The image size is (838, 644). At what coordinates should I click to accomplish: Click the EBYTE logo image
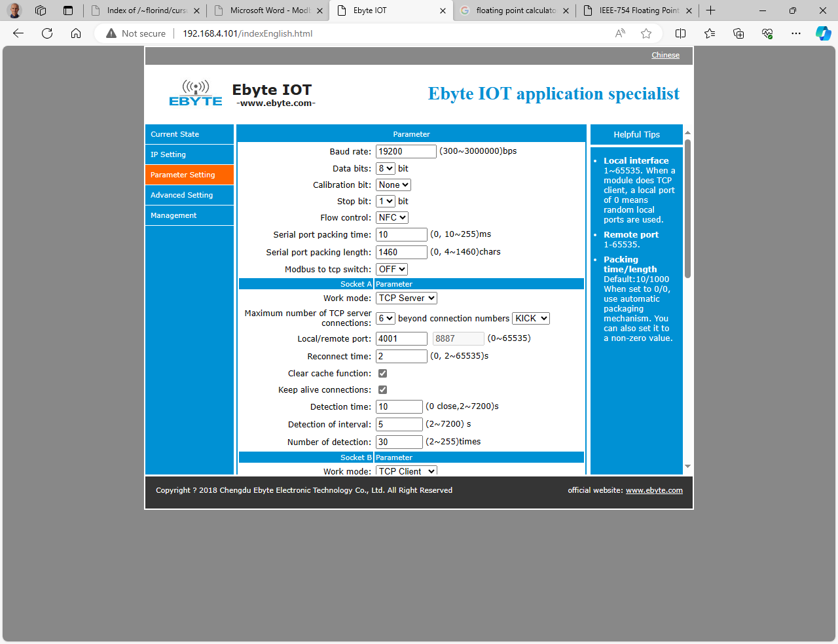pos(196,93)
